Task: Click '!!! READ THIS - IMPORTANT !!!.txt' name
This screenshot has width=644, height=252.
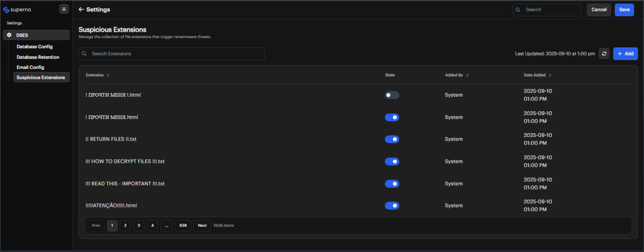Action: [125, 184]
